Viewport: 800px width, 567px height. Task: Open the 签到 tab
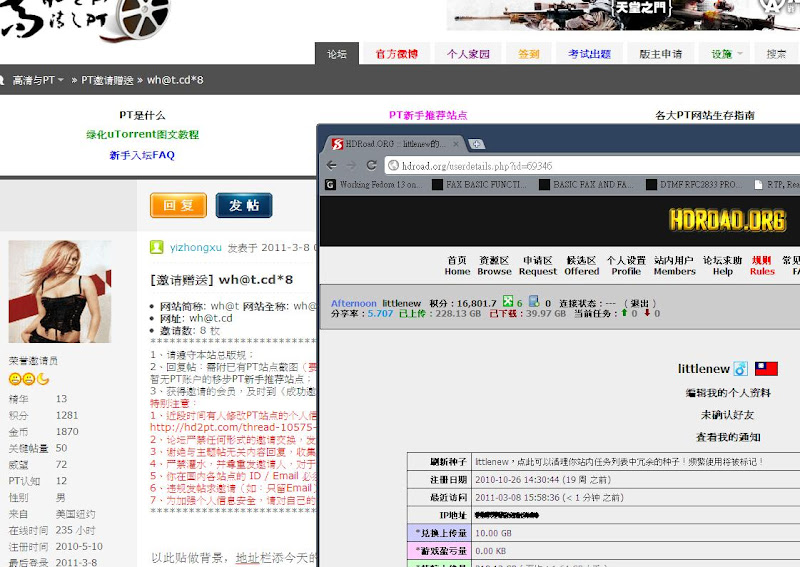(529, 54)
